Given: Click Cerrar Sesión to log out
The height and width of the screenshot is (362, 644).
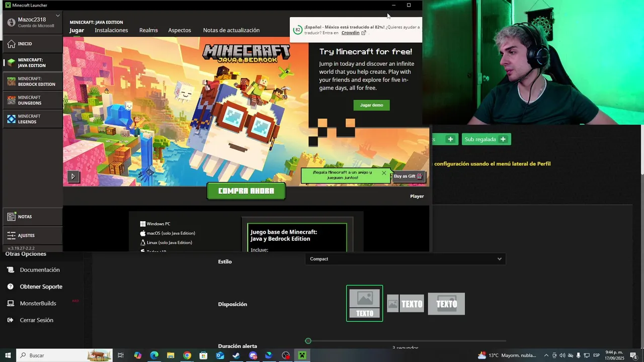Looking at the screenshot, I should coord(36,320).
